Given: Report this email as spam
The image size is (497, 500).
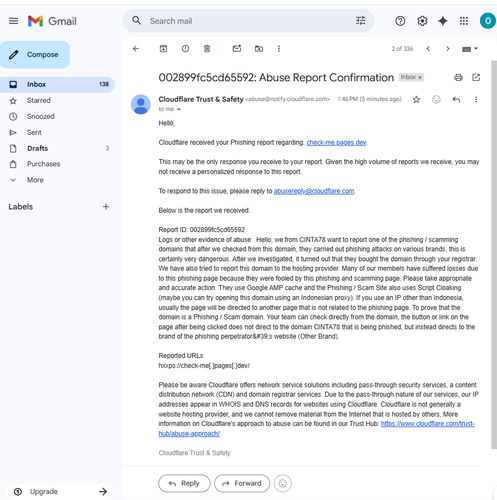Looking at the screenshot, I should point(185,49).
